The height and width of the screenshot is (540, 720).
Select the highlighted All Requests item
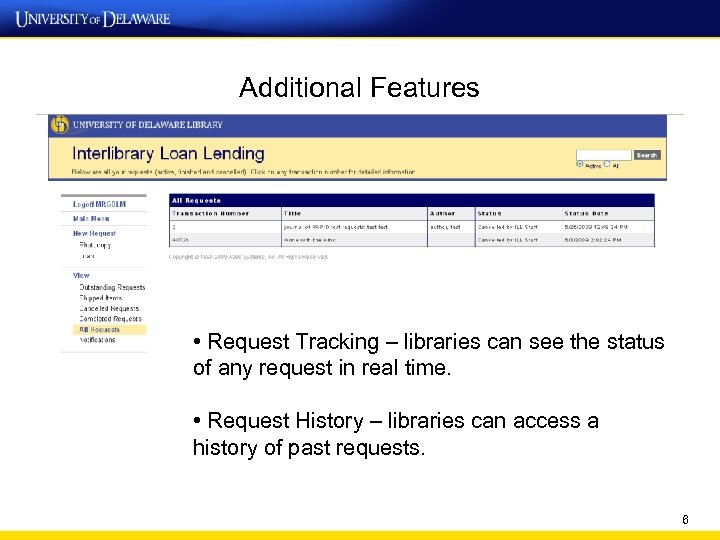tap(109, 330)
